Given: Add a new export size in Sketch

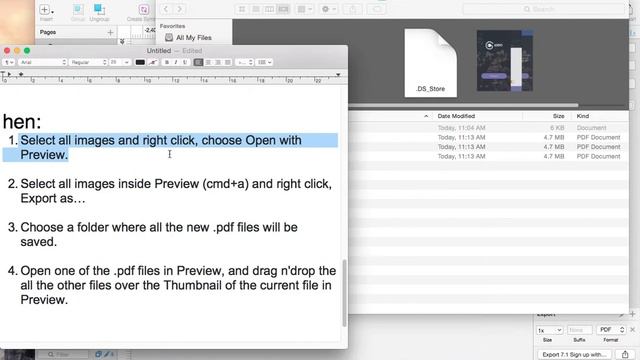Looking at the screenshot, I should (632, 314).
